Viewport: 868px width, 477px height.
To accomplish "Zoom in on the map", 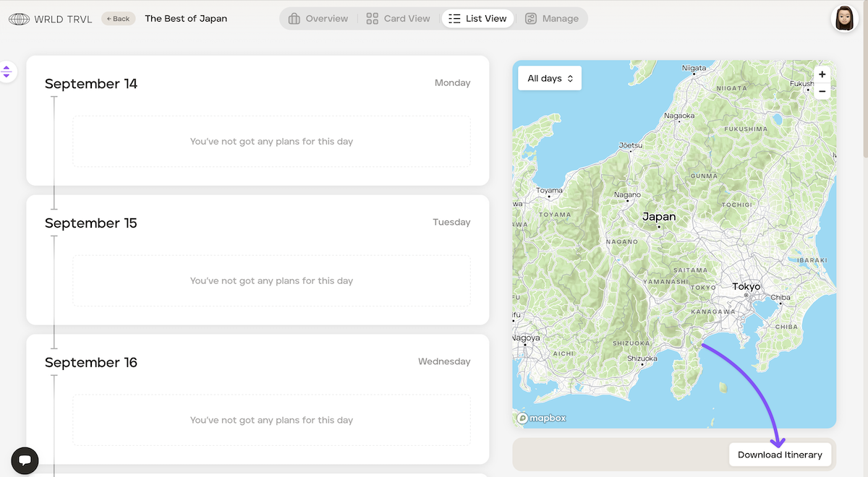I will [x=822, y=74].
